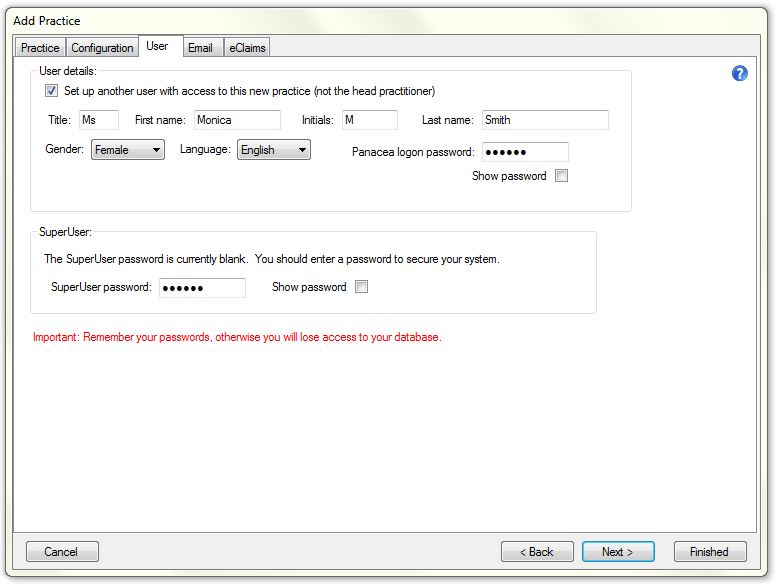777x585 pixels.
Task: Toggle Show password for Panacea logon
Action: click(x=561, y=176)
